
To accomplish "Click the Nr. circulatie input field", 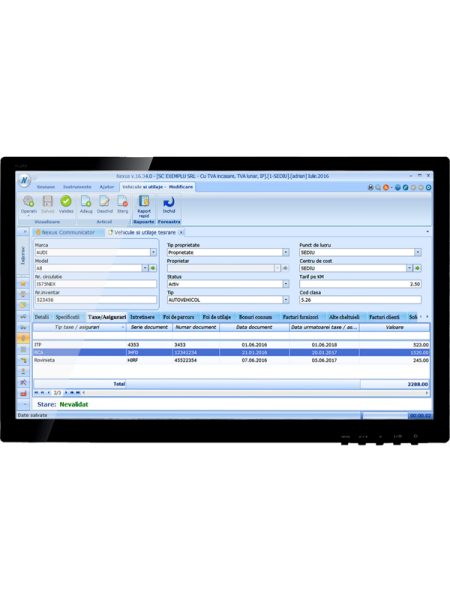I will tap(96, 284).
